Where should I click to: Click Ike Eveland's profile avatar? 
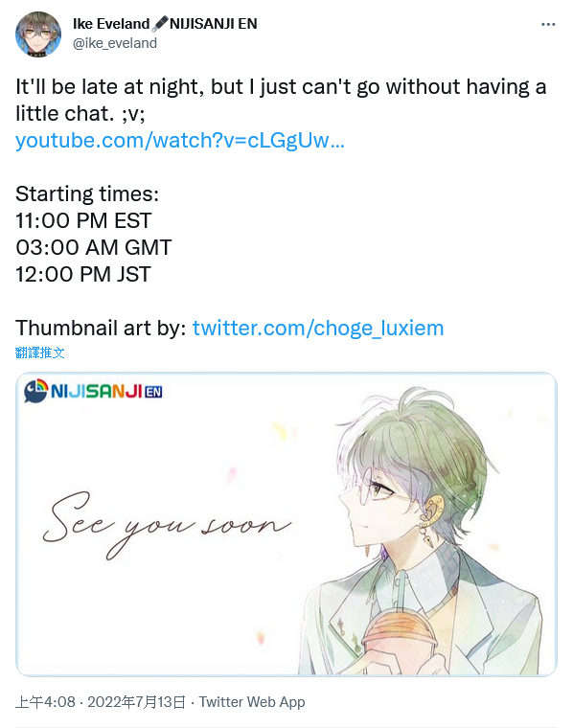coord(38,34)
